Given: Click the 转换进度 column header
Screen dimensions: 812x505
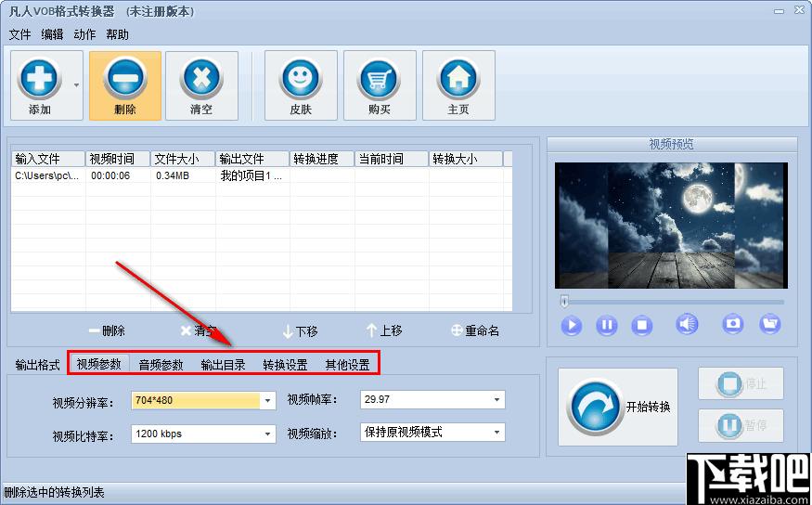Looking at the screenshot, I should (322, 159).
